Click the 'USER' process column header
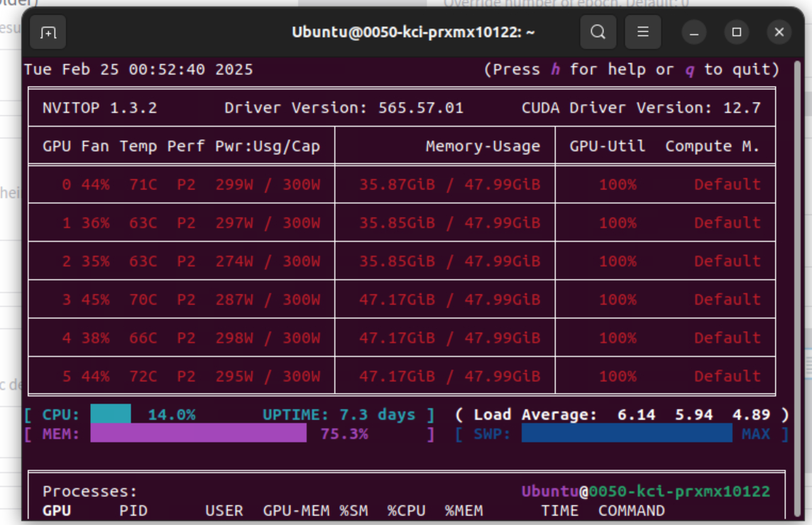 pyautogui.click(x=224, y=511)
